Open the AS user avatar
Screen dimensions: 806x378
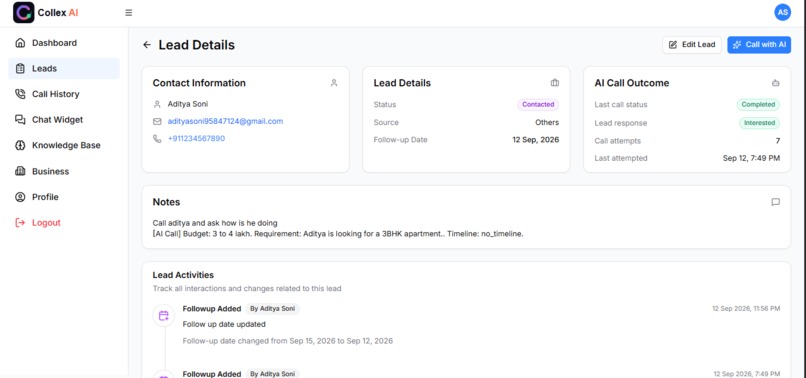click(782, 12)
